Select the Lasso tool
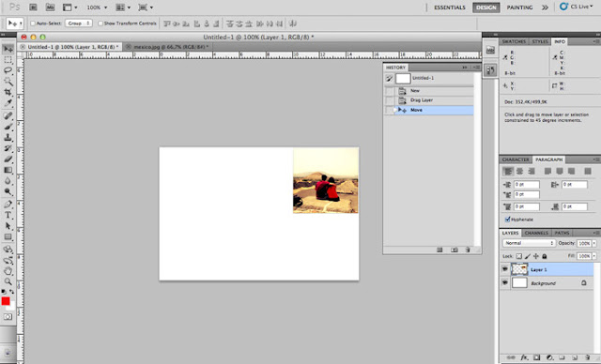Viewport: 601px width, 364px height. click(x=8, y=70)
